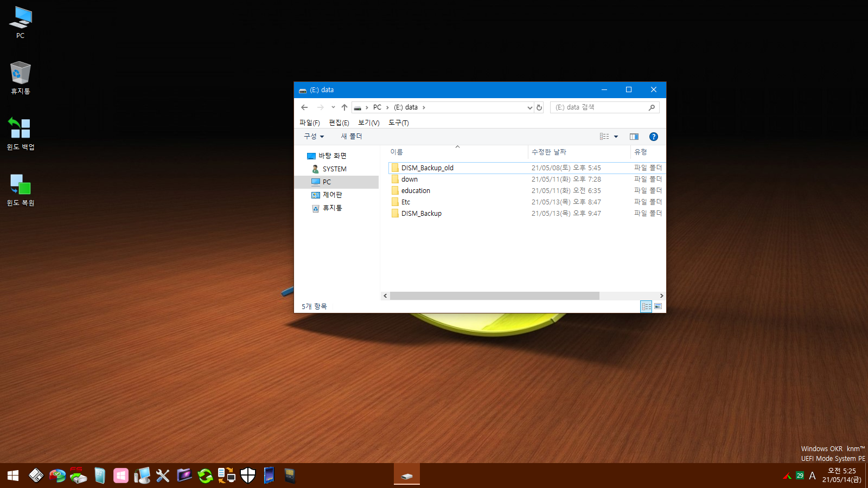Open the 파일(F) menu

(x=309, y=123)
